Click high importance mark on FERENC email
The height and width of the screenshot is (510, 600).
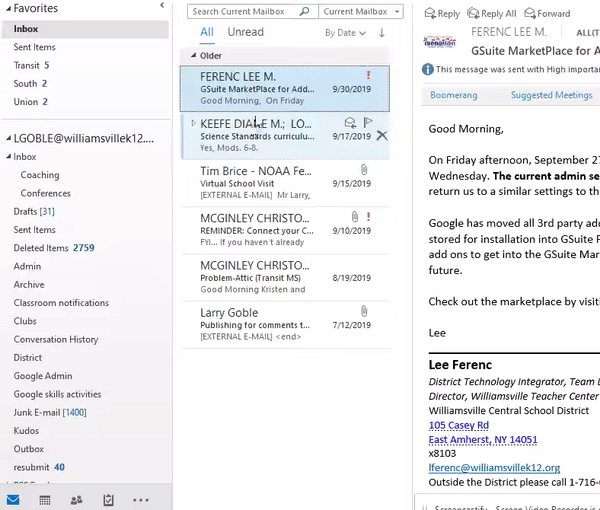coord(368,75)
